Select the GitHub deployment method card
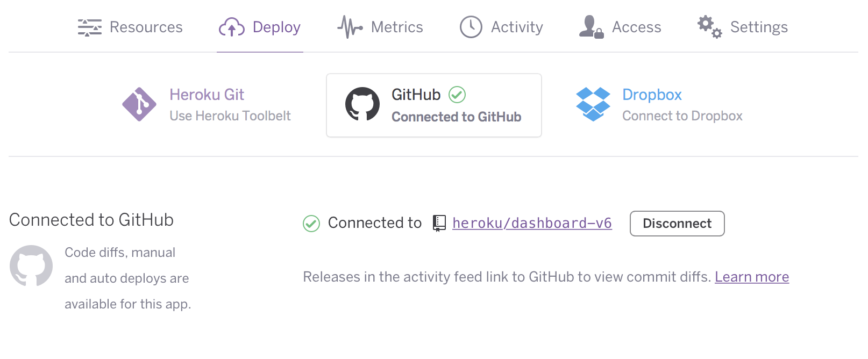Screen dimensions: 868x359 point(433,105)
